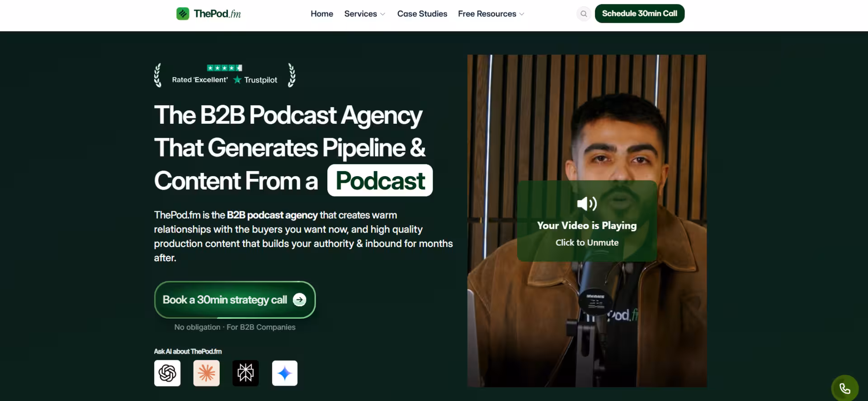The width and height of the screenshot is (868, 401).
Task: Ask Perplexity about ThePod.fm
Action: click(245, 373)
